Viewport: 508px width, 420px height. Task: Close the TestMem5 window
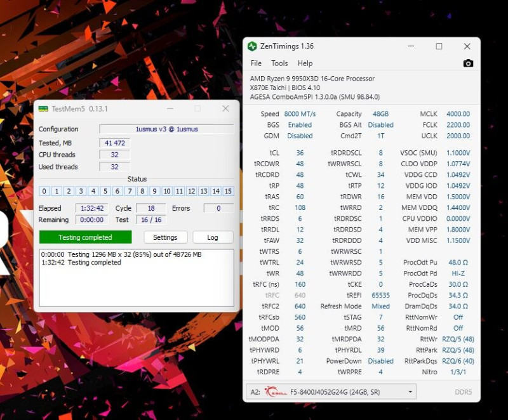[225, 108]
